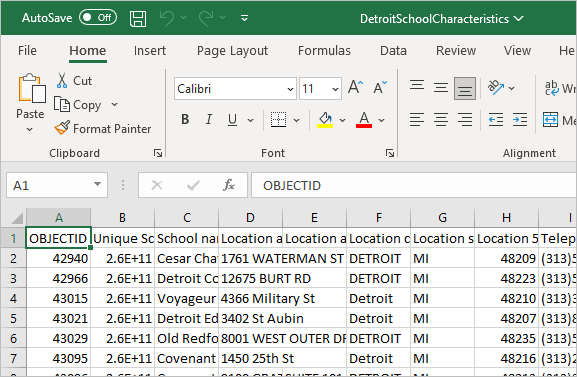The image size is (577, 377).
Task: Toggle the AutoSave switch
Action: (98, 17)
